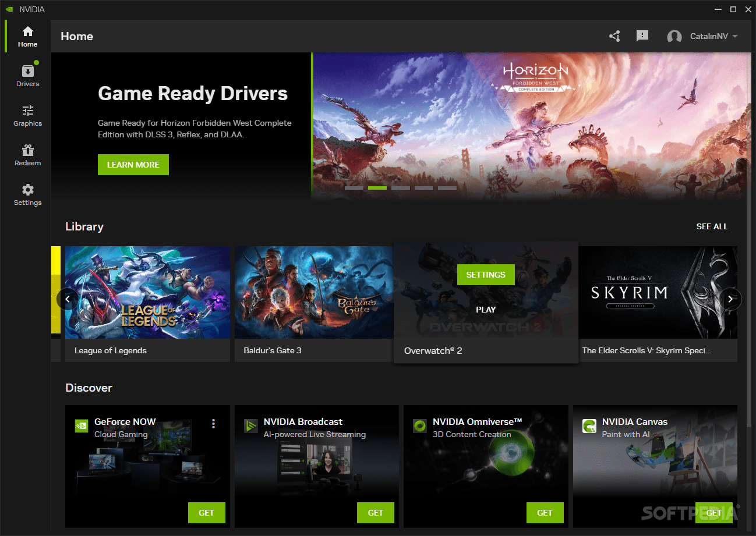Get NVIDIA Canvas app
Image resolution: width=756 pixels, height=536 pixels.
tap(714, 513)
